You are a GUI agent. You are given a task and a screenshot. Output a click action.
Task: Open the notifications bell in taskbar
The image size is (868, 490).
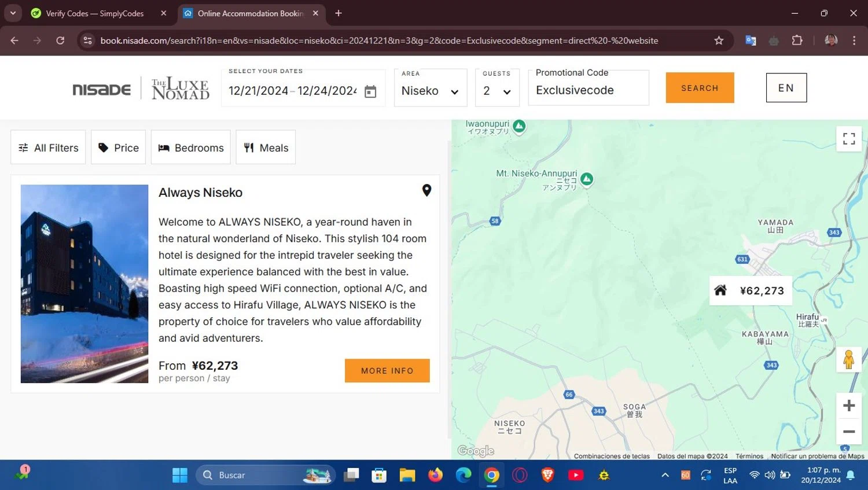(851, 475)
